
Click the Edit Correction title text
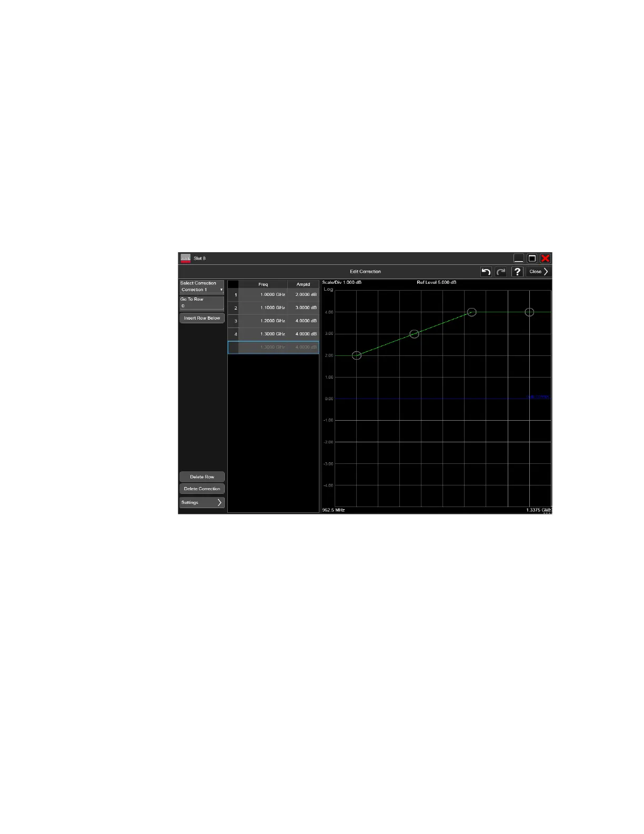click(366, 272)
